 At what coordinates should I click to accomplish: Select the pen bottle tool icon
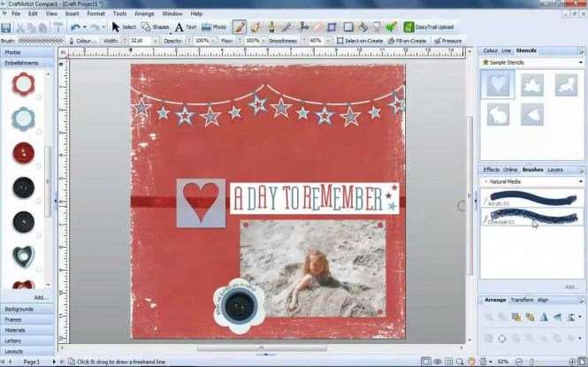[x=271, y=27]
